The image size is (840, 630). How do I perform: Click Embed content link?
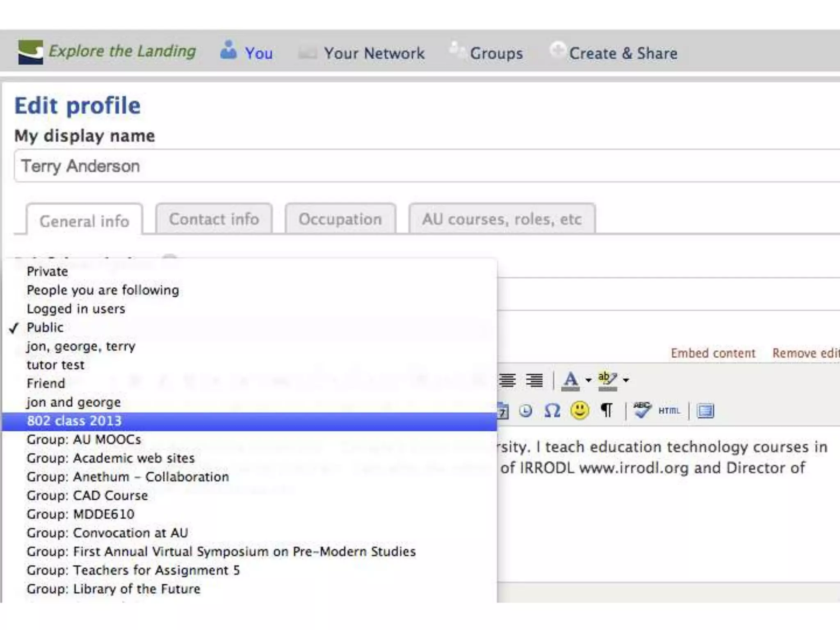click(x=713, y=354)
